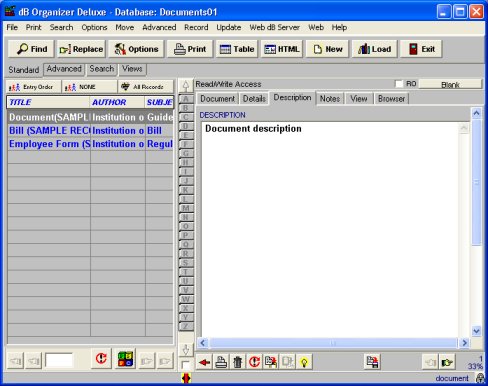
Task: Create a New database
Action: tap(327, 49)
